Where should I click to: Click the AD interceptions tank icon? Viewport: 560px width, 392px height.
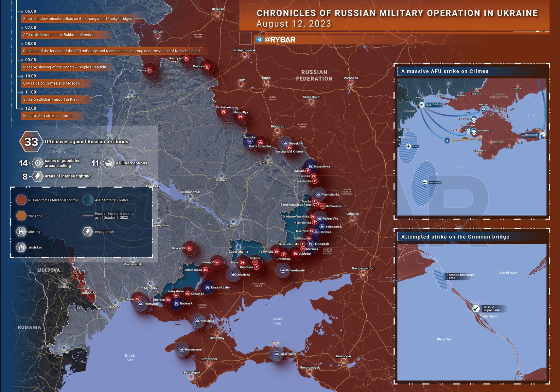108,163
